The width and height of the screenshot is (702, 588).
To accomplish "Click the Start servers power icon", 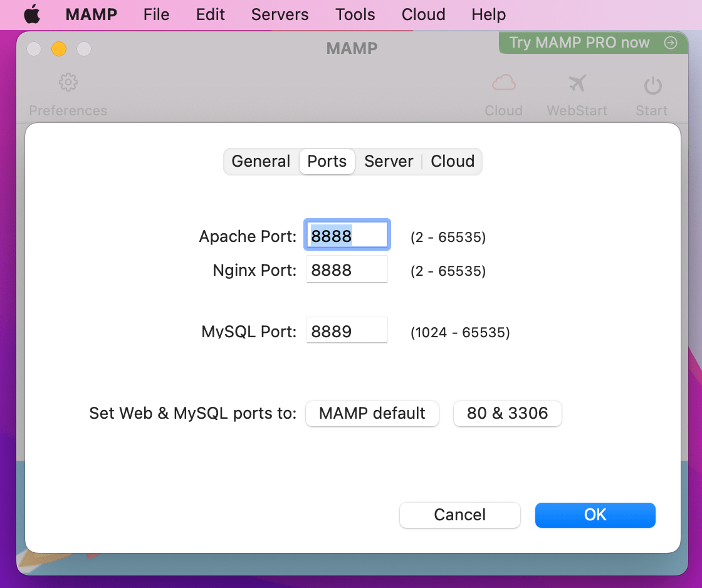I will click(651, 82).
